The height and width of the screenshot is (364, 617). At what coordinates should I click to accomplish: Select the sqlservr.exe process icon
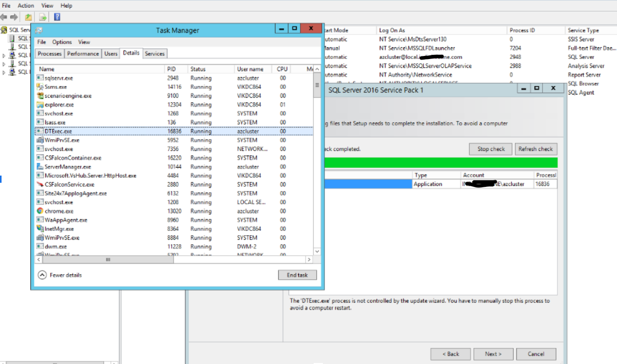(x=40, y=78)
